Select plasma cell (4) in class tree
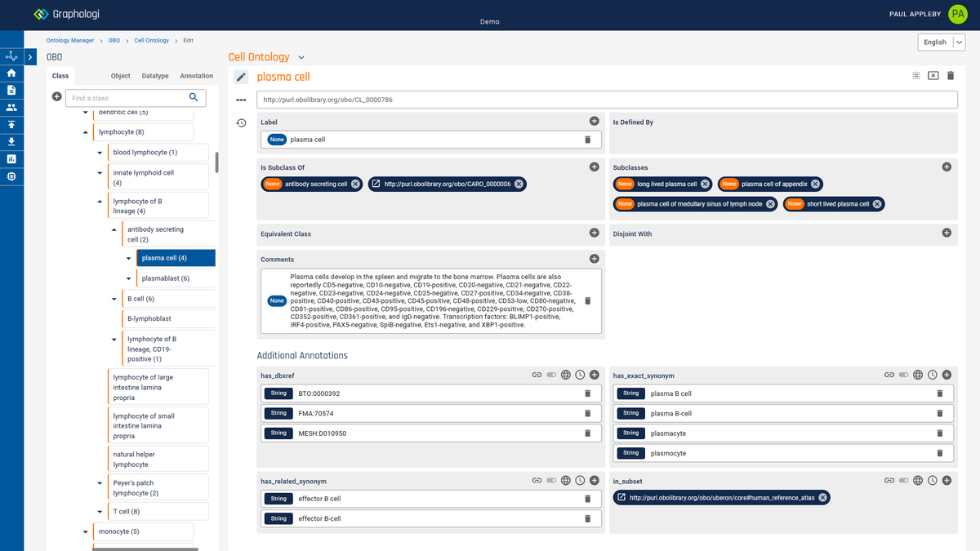The image size is (980, 551). tap(176, 258)
